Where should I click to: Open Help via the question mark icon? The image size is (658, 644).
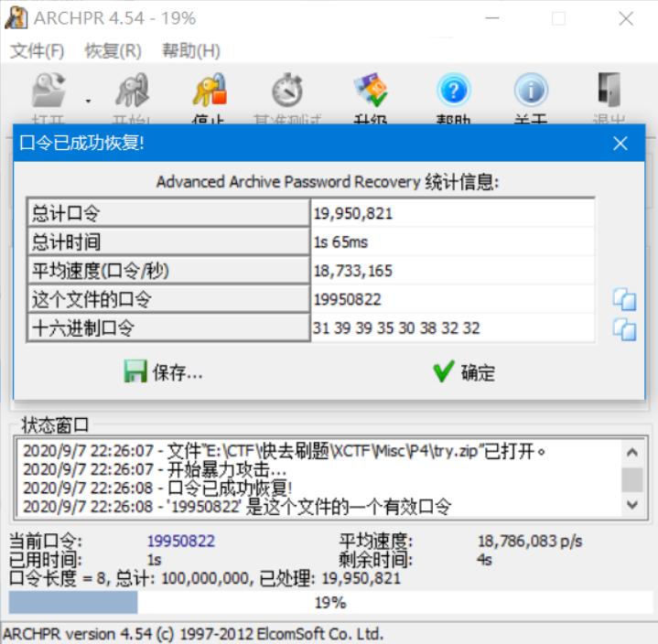tap(454, 91)
